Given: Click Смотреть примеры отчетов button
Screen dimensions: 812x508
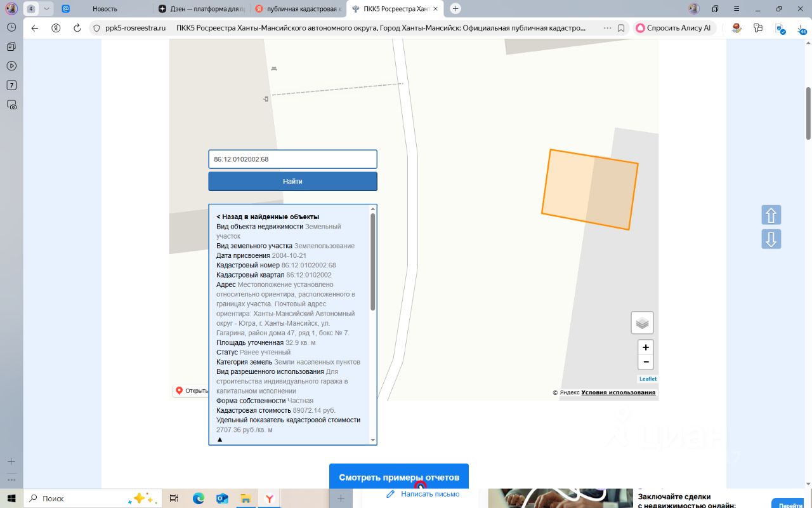Looking at the screenshot, I should pos(399,477).
